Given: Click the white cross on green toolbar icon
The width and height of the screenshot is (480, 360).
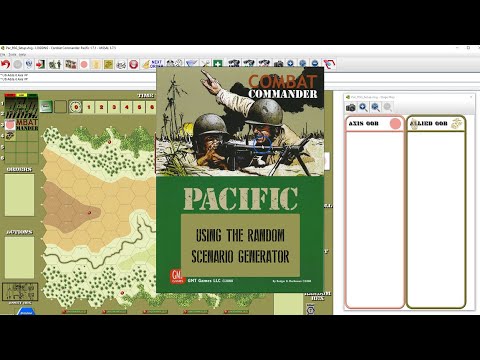Looking at the screenshot, I should tap(218, 63).
